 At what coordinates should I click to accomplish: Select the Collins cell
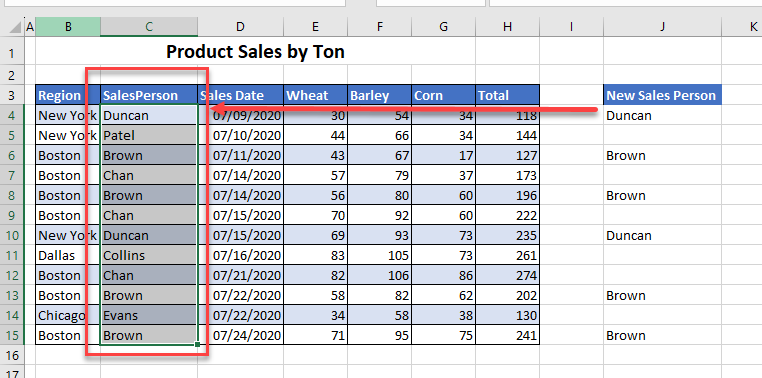point(149,256)
